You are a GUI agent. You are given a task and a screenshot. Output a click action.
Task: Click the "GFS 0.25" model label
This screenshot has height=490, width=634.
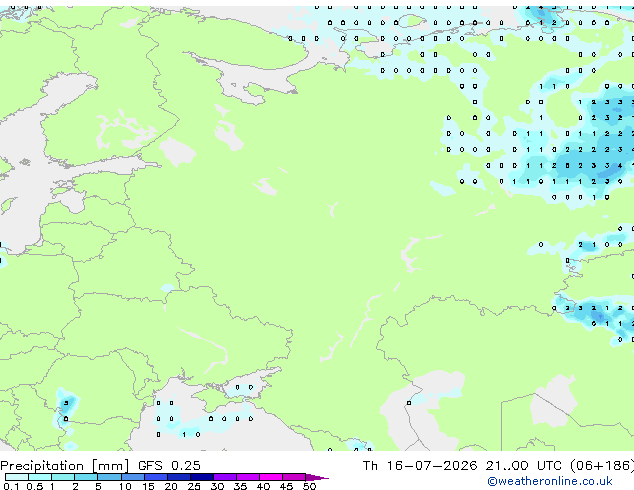tap(169, 466)
